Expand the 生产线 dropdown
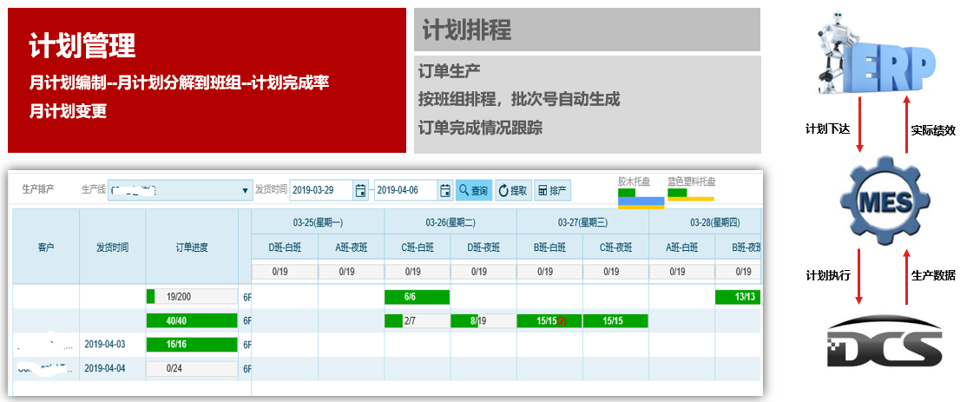This screenshot has width=980, height=402. [245, 190]
